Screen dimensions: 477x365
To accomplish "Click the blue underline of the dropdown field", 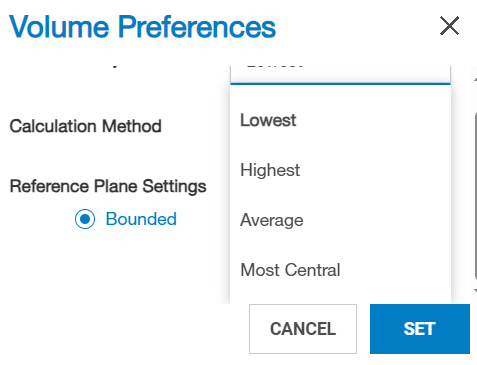I will [x=340, y=84].
